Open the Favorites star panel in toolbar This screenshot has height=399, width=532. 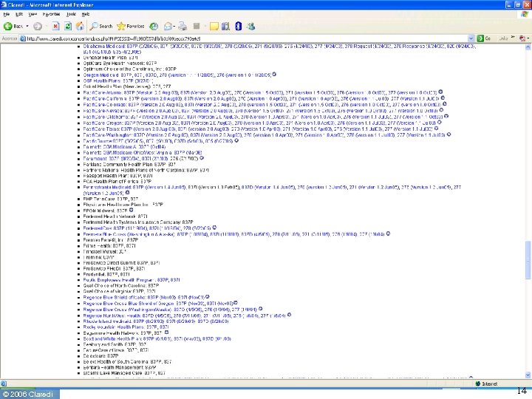pyautogui.click(x=131, y=26)
